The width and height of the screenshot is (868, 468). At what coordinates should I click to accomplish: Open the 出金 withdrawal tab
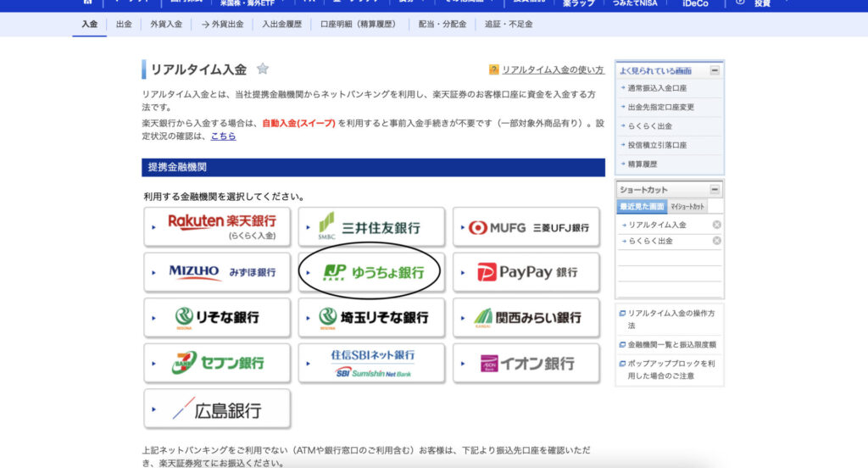click(x=124, y=25)
